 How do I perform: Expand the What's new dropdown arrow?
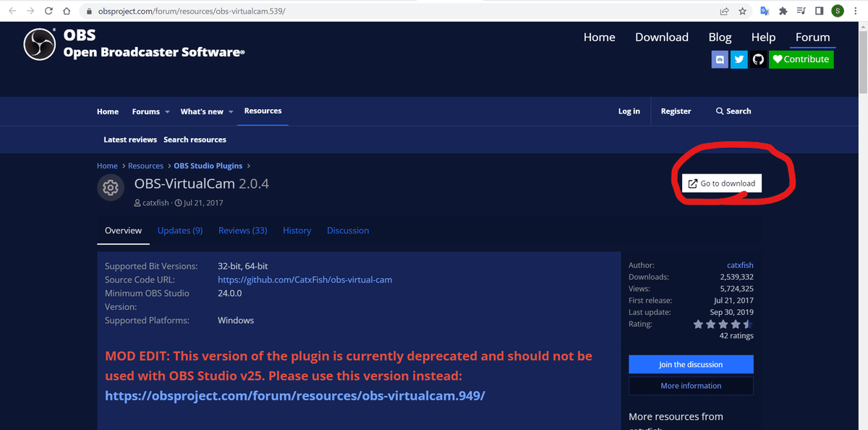231,112
